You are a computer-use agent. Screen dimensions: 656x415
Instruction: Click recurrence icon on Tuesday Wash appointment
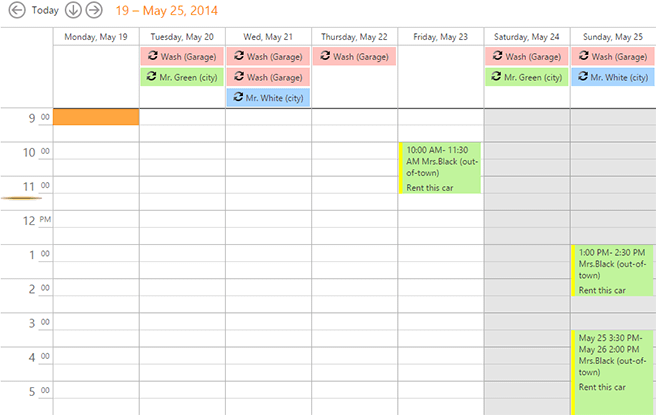(x=152, y=56)
